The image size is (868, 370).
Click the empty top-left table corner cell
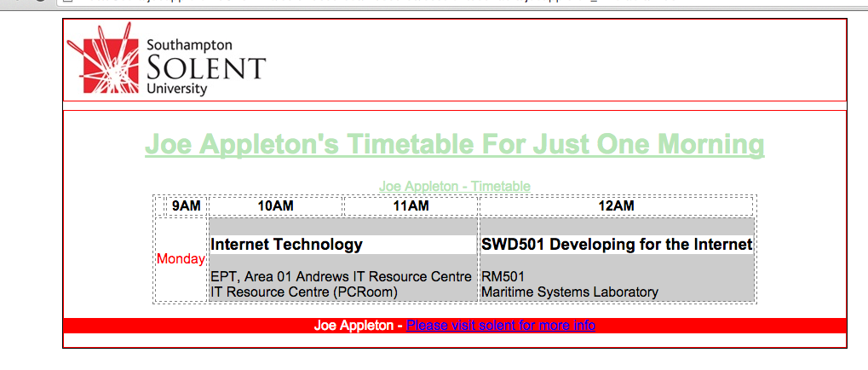click(158, 206)
